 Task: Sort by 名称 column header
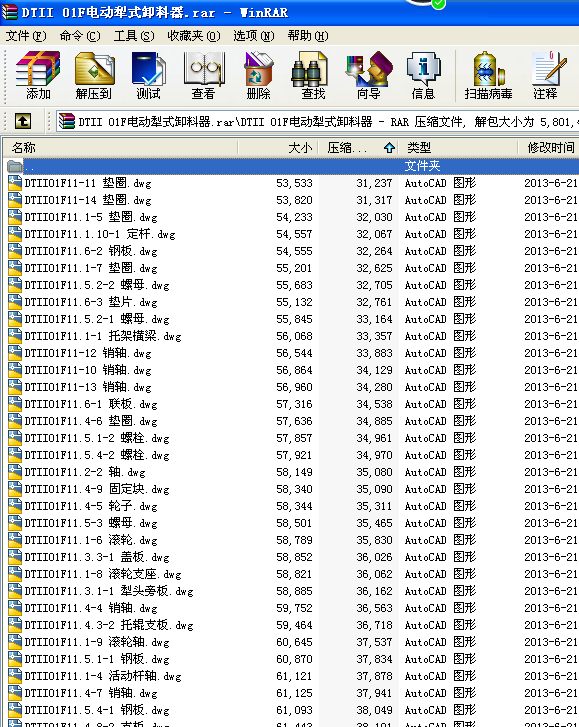(x=121, y=148)
